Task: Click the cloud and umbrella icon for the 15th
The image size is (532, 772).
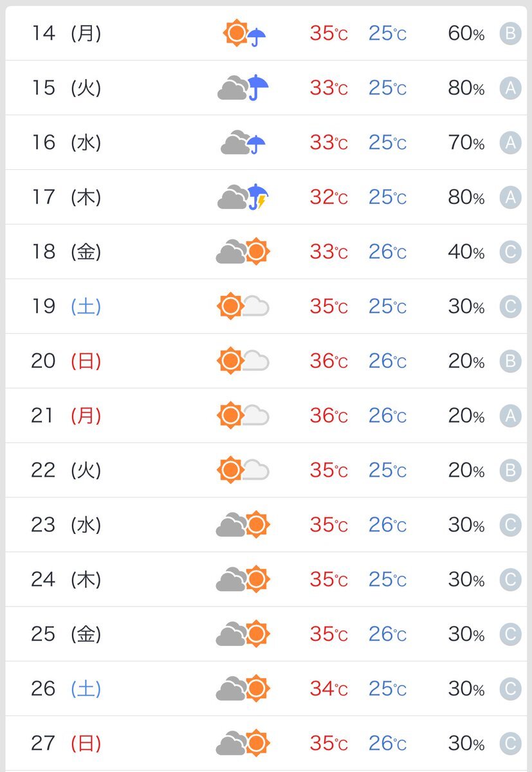Action: pyautogui.click(x=243, y=87)
